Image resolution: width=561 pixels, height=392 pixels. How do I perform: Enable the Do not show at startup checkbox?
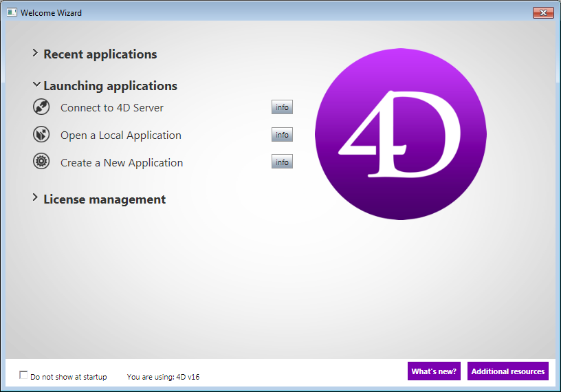click(x=24, y=375)
